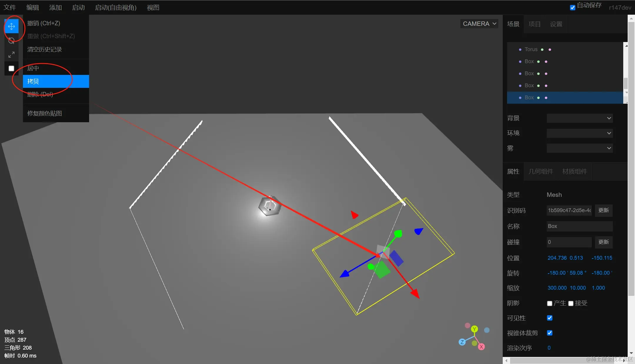Select the rotate tool icon
The width and height of the screenshot is (635, 364).
tap(11, 41)
